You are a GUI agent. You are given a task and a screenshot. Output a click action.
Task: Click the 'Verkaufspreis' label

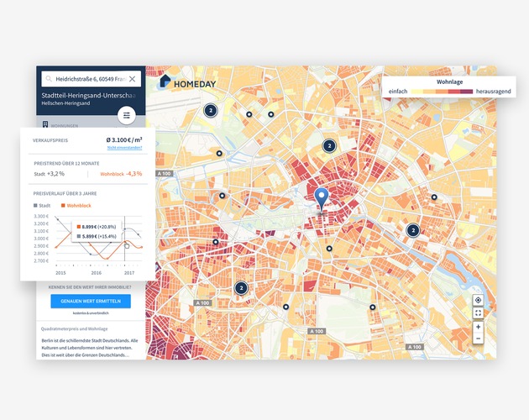coord(50,140)
